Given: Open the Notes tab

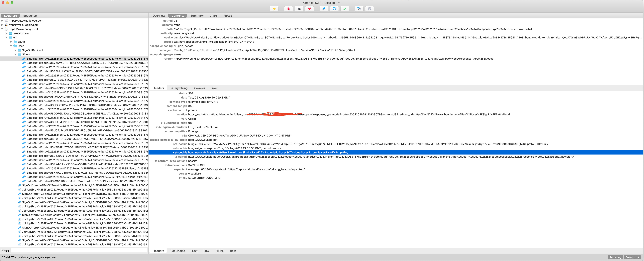Looking at the screenshot, I should tap(228, 16).
